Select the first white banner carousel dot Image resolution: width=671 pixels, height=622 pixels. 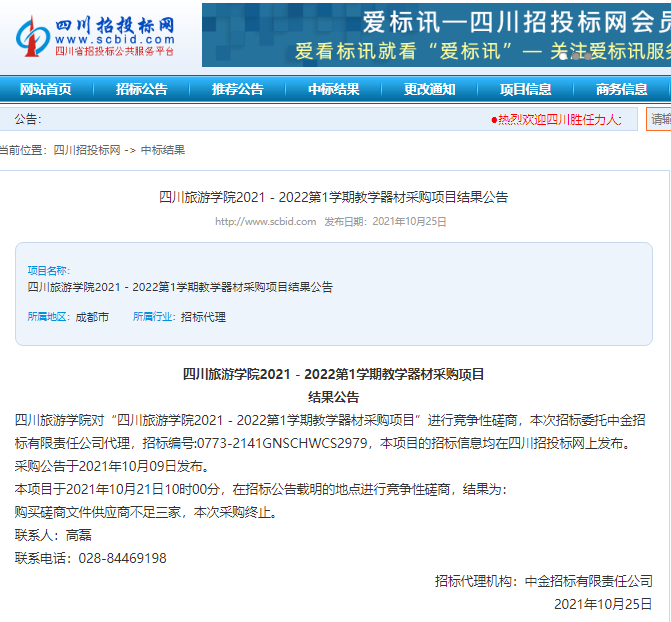563,56
